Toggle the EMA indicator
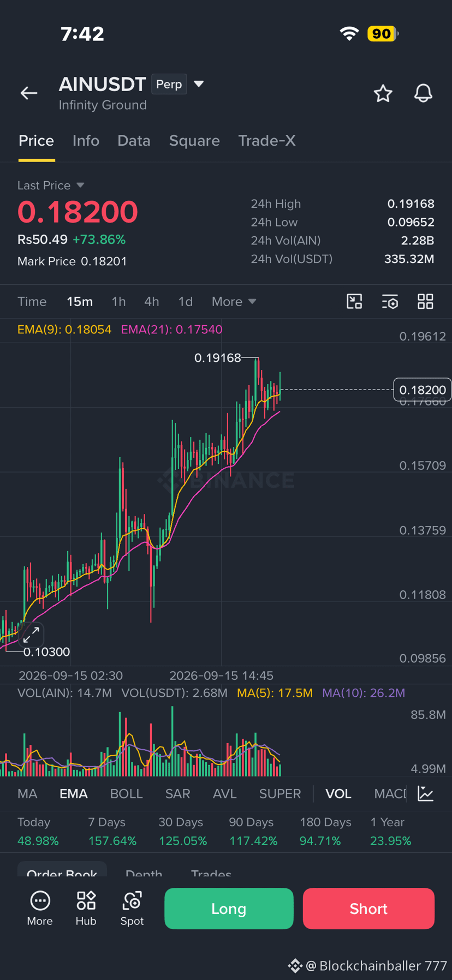This screenshot has width=452, height=980. [x=73, y=794]
